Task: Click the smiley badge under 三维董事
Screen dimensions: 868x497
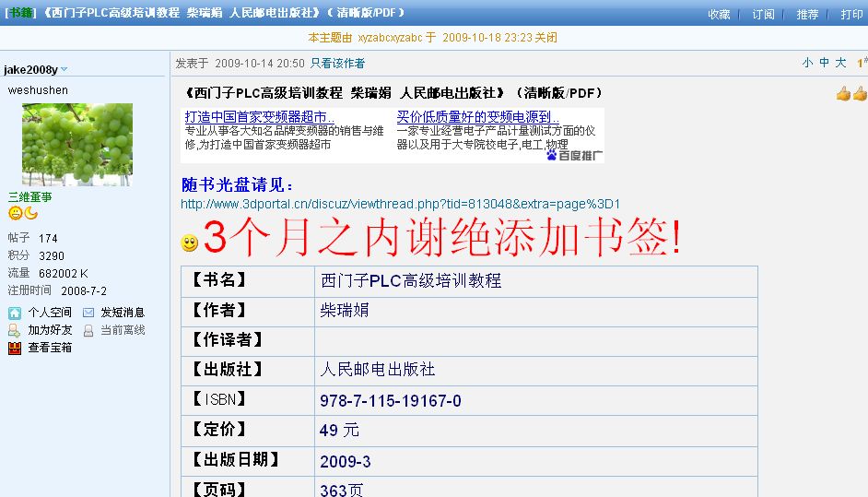Action: click(16, 213)
